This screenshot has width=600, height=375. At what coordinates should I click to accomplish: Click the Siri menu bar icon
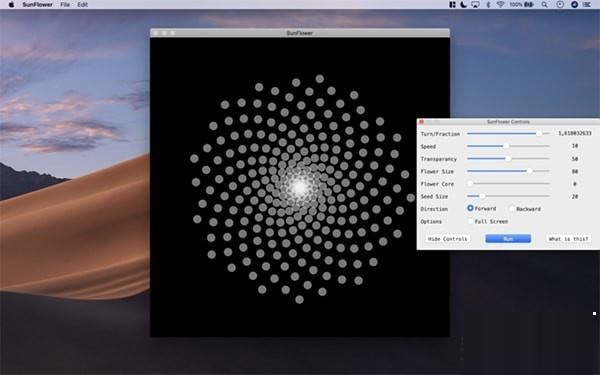click(574, 5)
